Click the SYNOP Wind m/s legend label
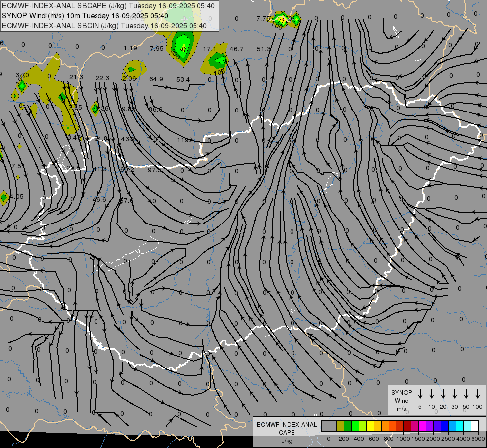This screenshot has width=487, height=448. point(401,400)
